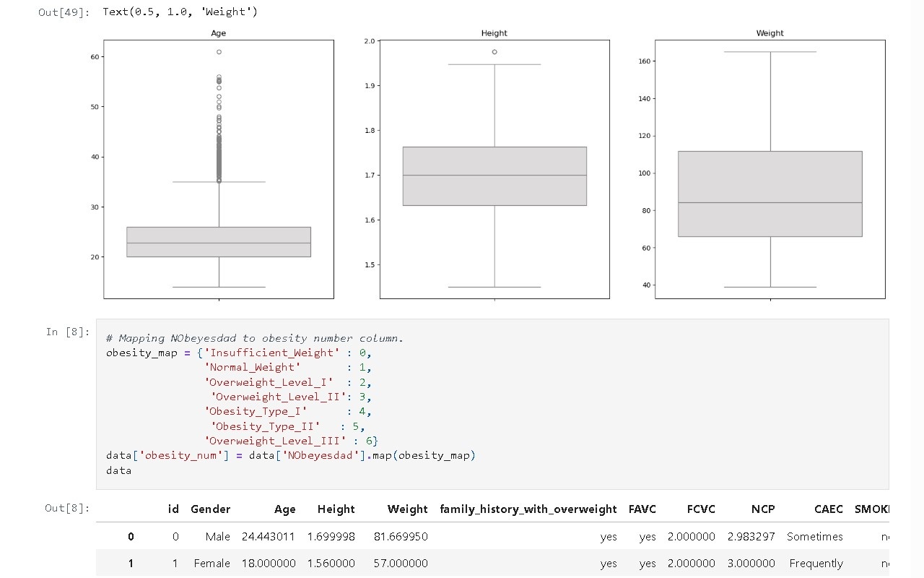Click the 'Gender' column header
Image resolution: width=924 pixels, height=578 pixels.
point(210,509)
